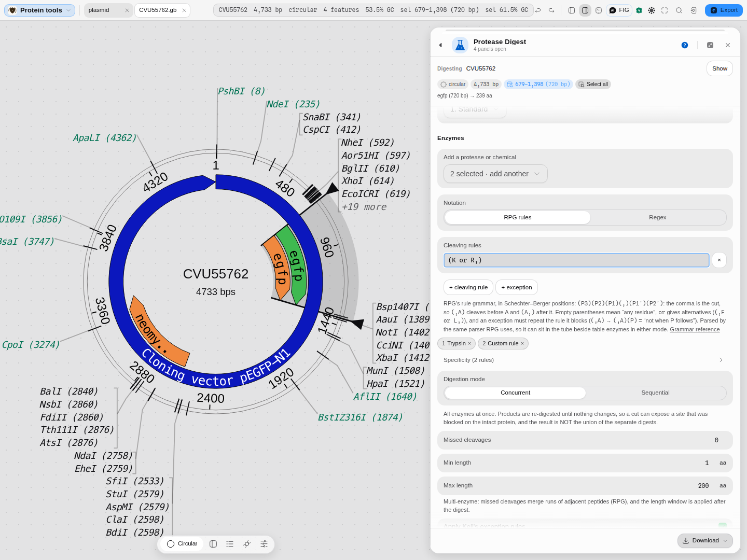The width and height of the screenshot is (747, 560).
Task: Switch to split view icon in bottom bar
Action: click(213, 544)
